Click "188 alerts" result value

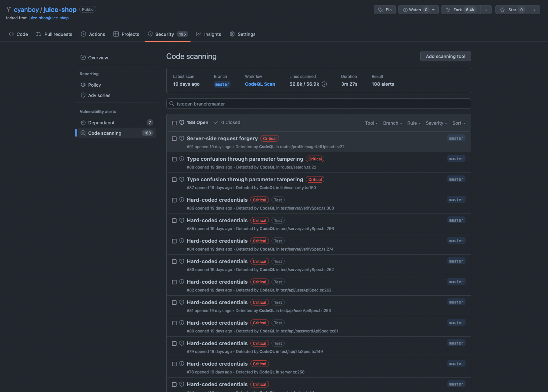[x=383, y=84]
